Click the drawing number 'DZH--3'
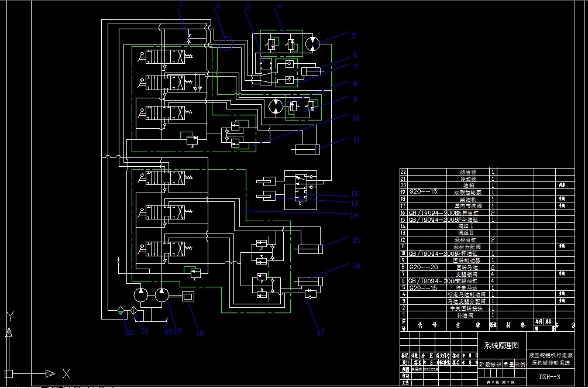This screenshot has height=388, width=588. [550, 377]
